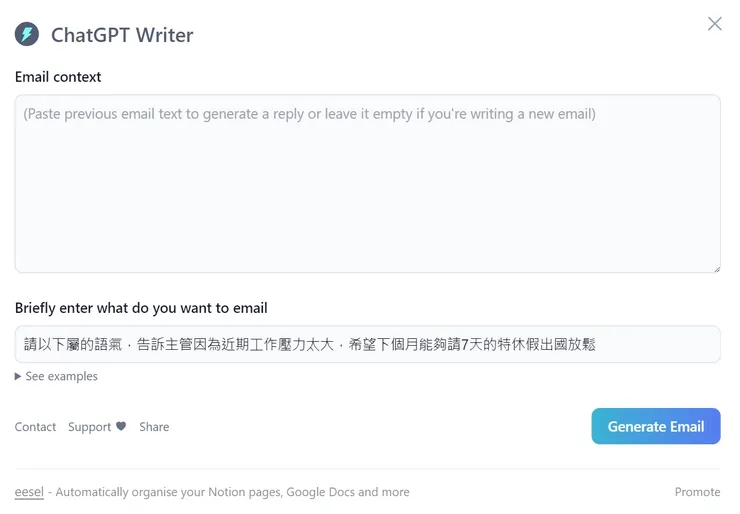This screenshot has width=740, height=514.
Task: Click the Promote link
Action: (697, 492)
